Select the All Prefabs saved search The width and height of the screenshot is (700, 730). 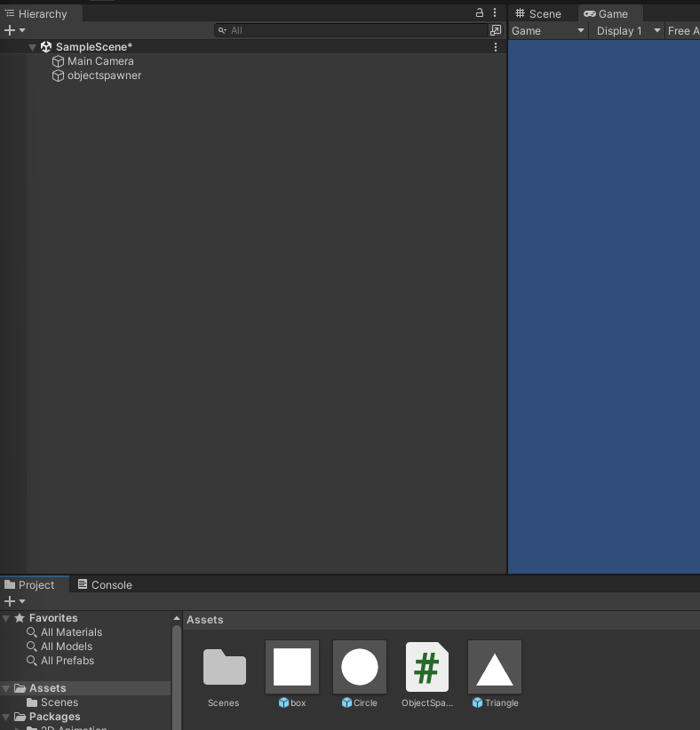(x=68, y=661)
